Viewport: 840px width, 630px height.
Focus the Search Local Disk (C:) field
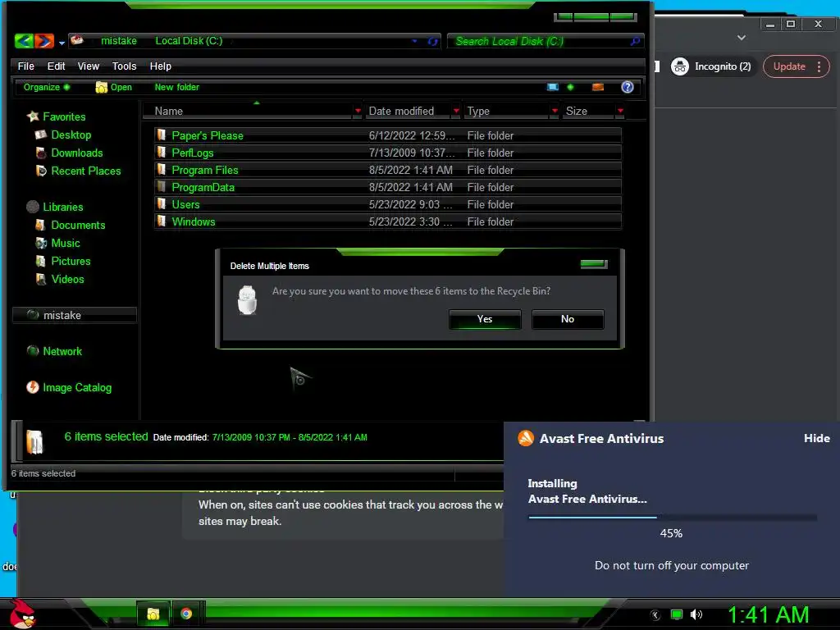545,41
